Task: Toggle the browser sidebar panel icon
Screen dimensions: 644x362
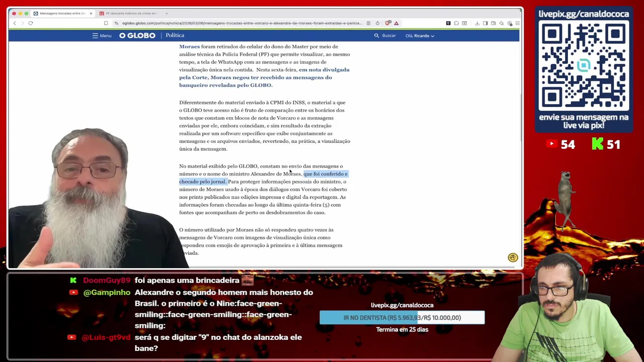Action: tap(485, 23)
